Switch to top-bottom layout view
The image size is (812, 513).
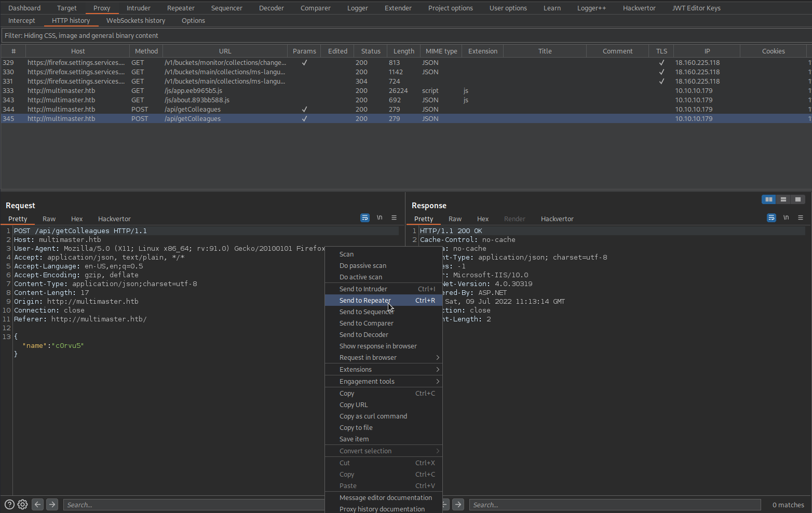click(783, 199)
